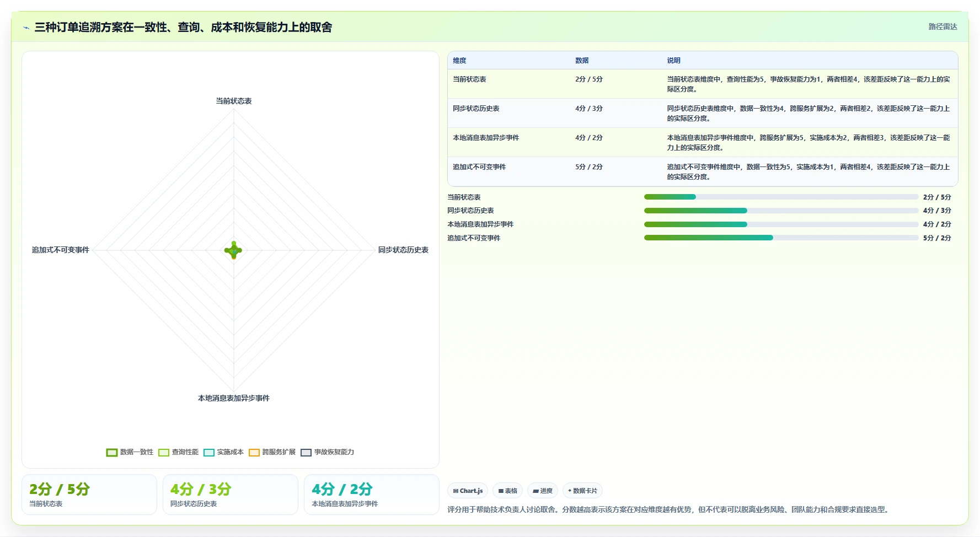Screen dimensions: 980x537
Task: Click the radar axis label 追加式不可变事件
Action: pos(60,250)
